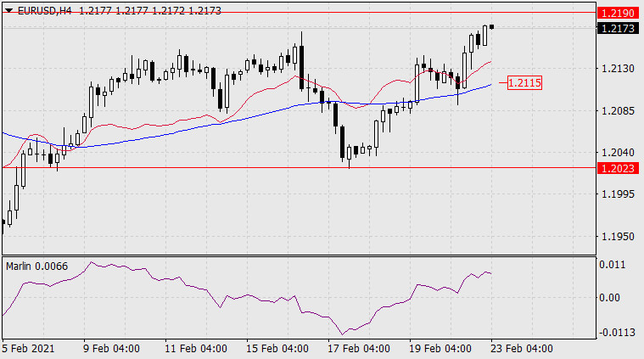Click the 1.1995 price axis value
The height and width of the screenshot is (359, 644).
click(618, 194)
